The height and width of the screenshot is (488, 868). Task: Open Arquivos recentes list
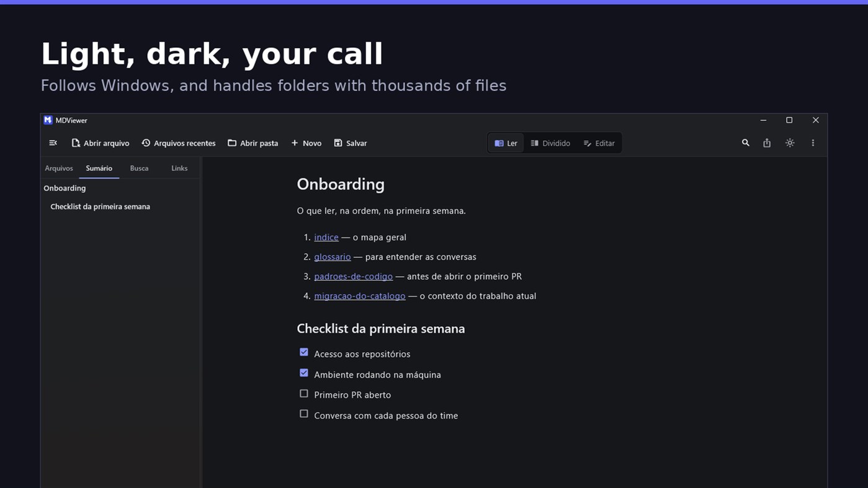(179, 143)
